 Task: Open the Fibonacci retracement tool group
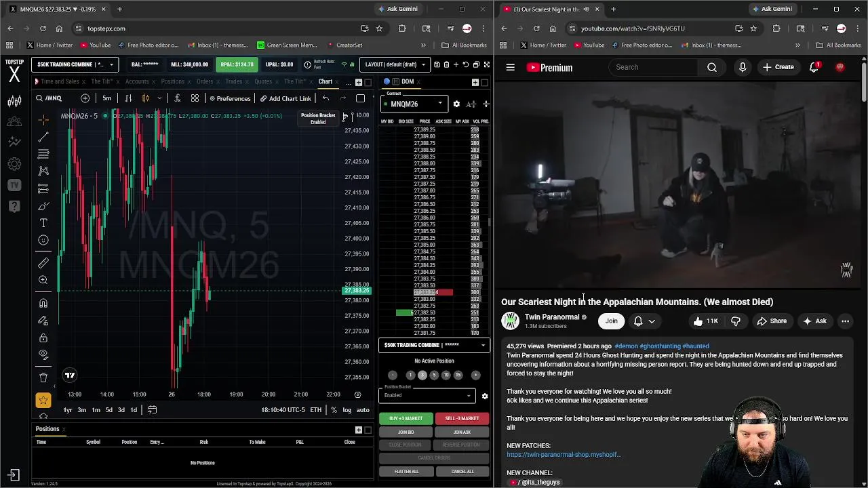click(x=43, y=154)
